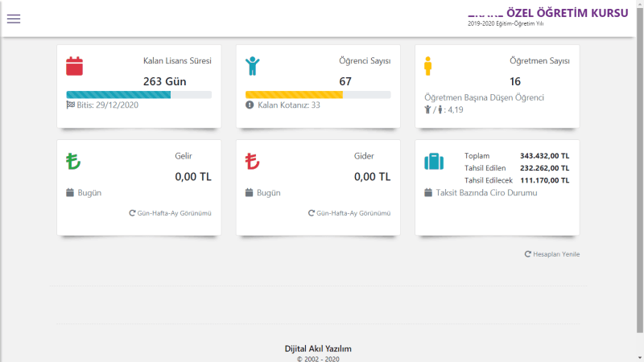The height and width of the screenshot is (362, 644).
Task: Click the checkered flag icon near Bitiş date
Action: click(x=71, y=105)
